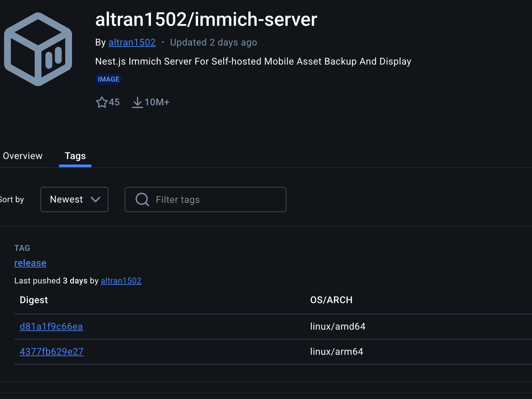
Task: Open digest 4377fb629e27
Action: click(x=52, y=352)
